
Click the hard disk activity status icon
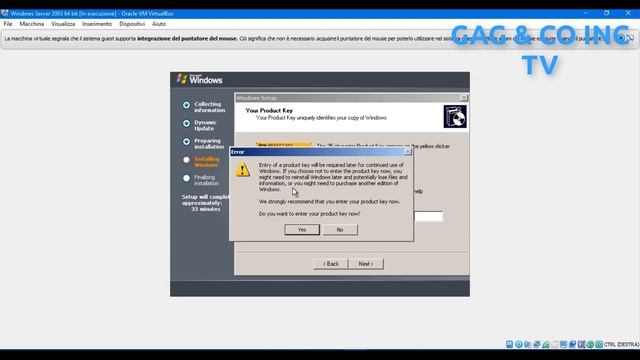[509, 344]
